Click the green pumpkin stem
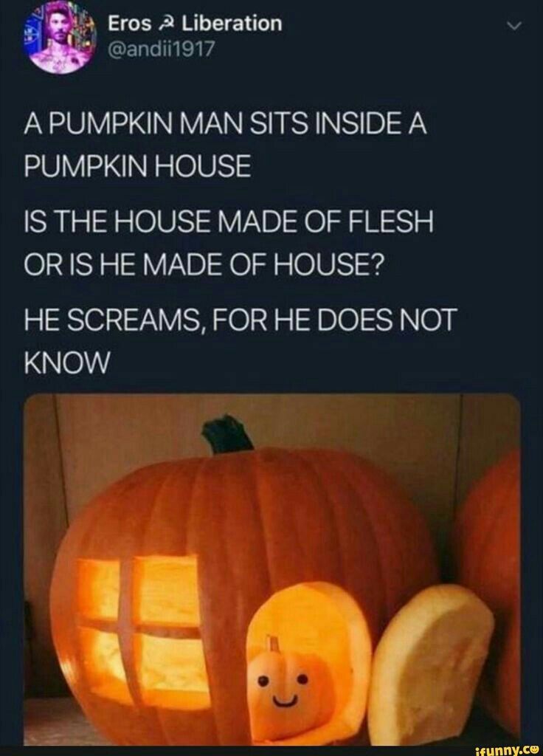 click(x=227, y=435)
